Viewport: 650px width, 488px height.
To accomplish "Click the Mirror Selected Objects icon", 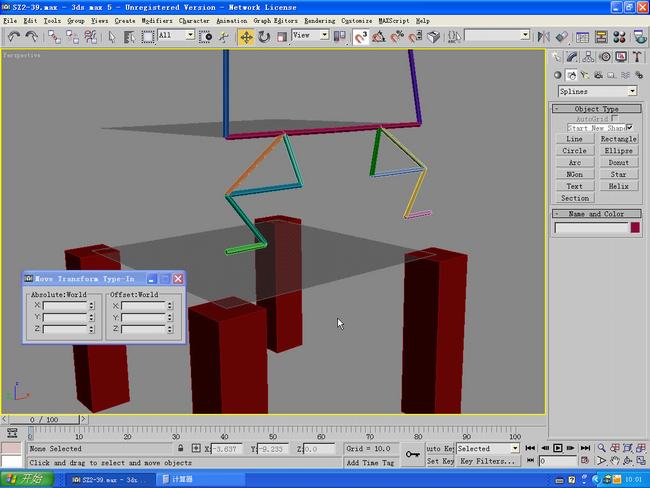I will coord(543,37).
